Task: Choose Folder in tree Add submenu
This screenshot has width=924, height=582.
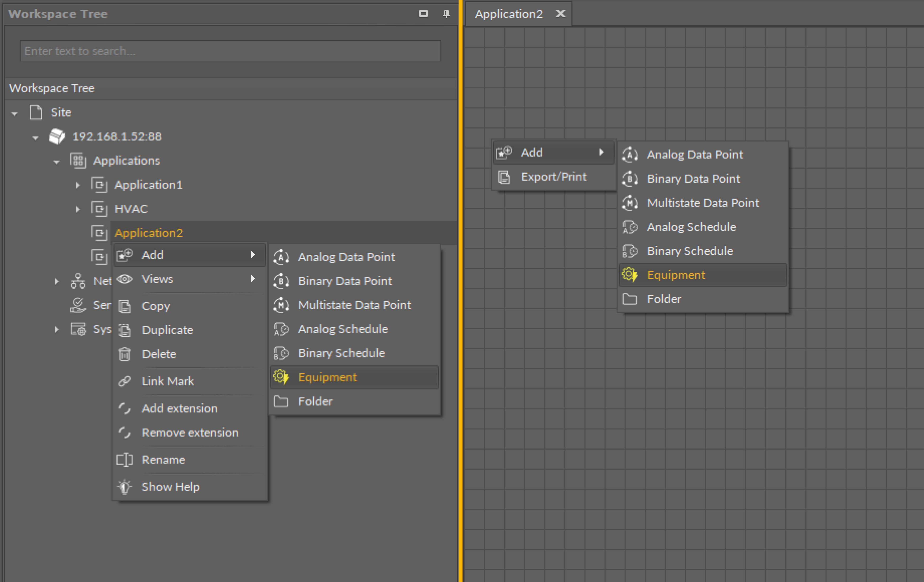Action: pos(315,402)
